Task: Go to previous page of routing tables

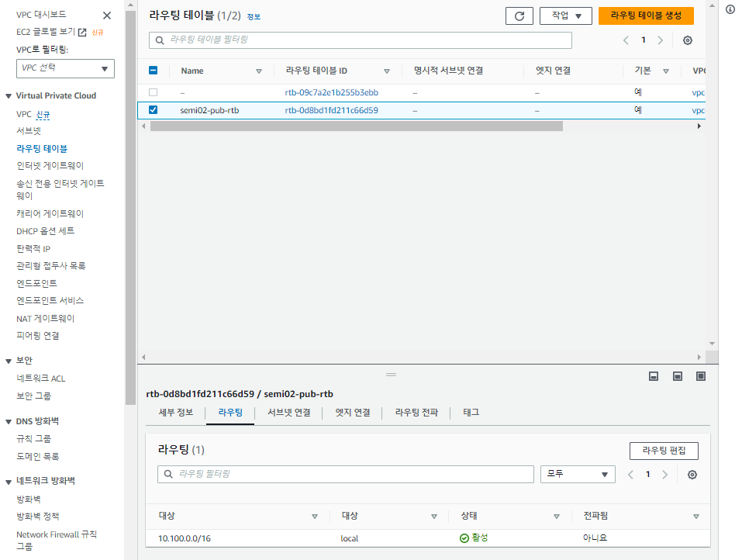Action: click(x=626, y=40)
